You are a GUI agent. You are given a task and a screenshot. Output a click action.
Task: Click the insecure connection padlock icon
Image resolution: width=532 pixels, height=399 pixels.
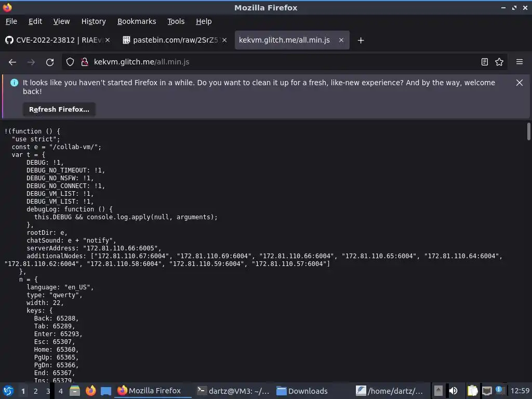(x=85, y=62)
